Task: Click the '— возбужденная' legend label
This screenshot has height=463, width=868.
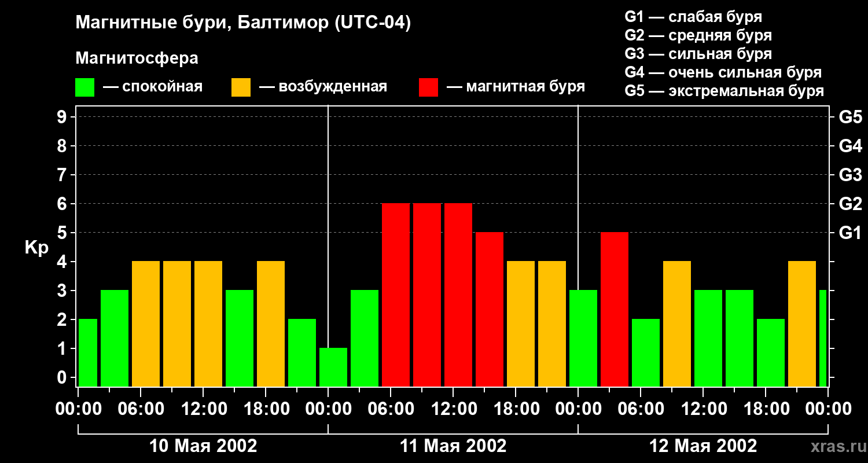Action: tap(323, 87)
